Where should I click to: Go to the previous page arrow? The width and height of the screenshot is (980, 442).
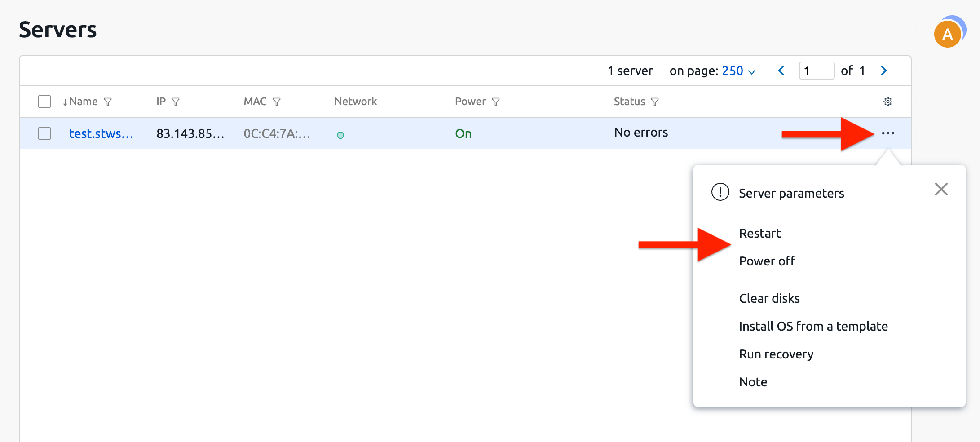click(x=781, y=71)
